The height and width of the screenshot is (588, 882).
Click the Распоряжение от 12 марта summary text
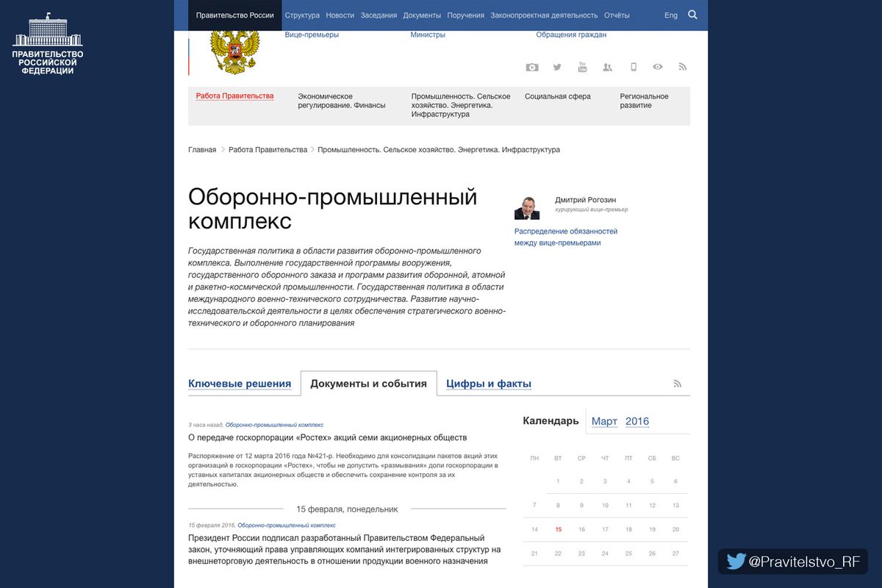click(343, 470)
